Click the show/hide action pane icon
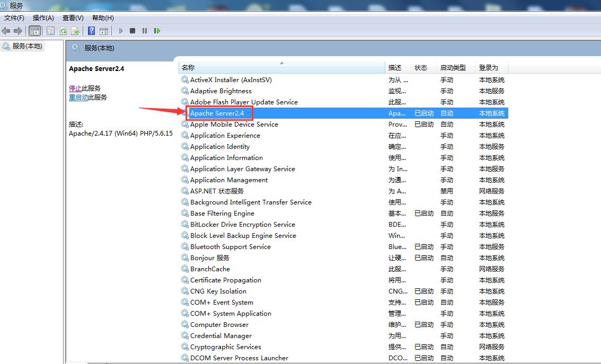Viewport: 601px width, 364px height. pos(104,31)
